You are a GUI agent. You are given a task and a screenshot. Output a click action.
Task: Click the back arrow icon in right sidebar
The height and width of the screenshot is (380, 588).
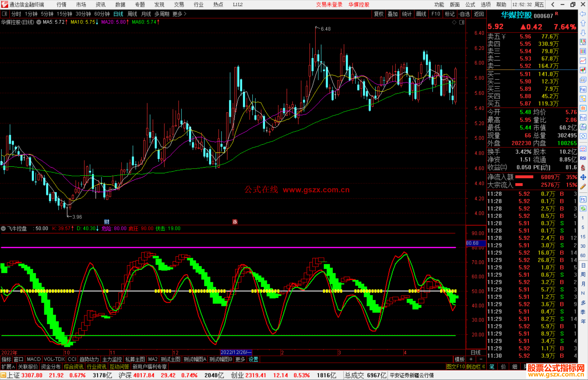tap(583, 14)
